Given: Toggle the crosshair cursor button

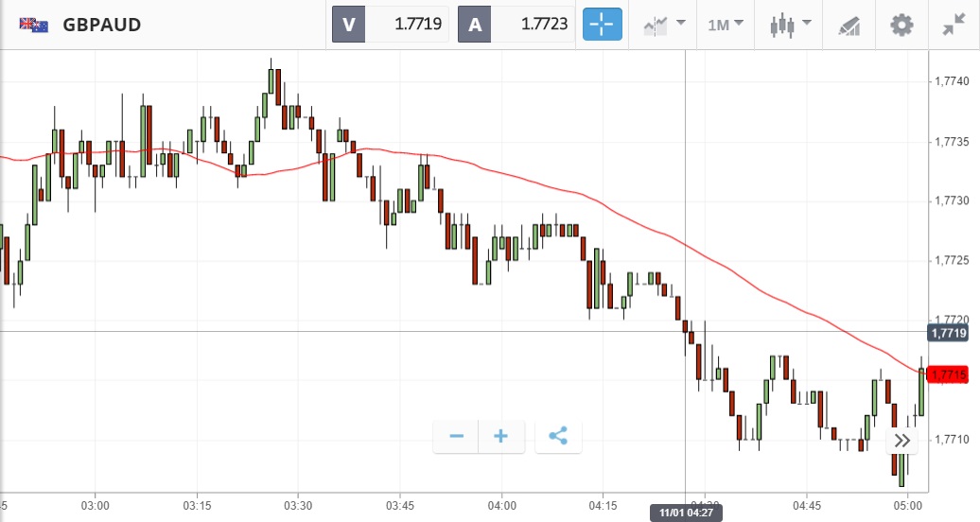Looking at the screenshot, I should (603, 25).
